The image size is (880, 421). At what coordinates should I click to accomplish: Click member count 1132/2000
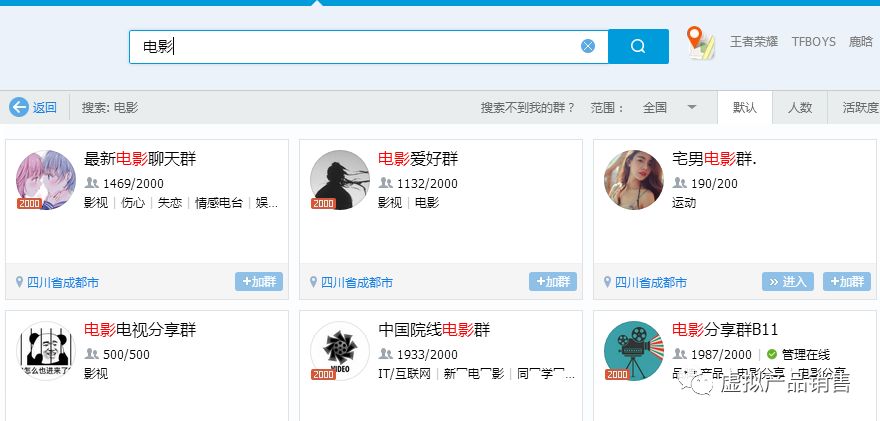tap(427, 184)
